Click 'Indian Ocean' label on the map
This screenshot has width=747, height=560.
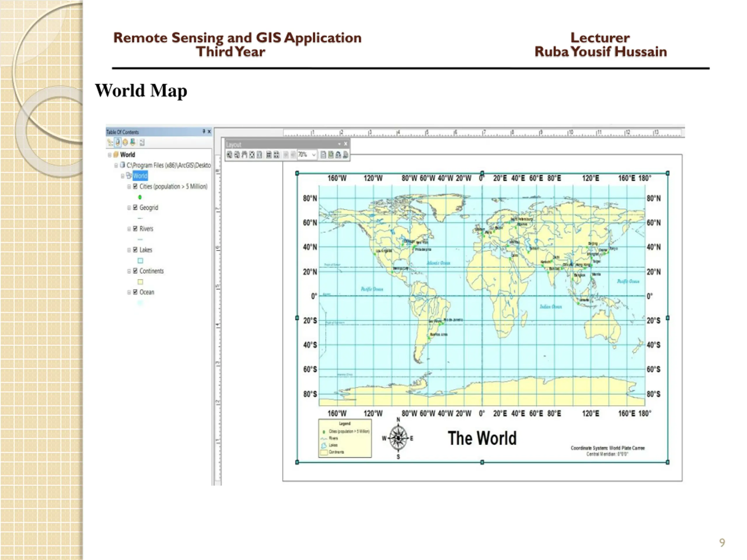550,307
